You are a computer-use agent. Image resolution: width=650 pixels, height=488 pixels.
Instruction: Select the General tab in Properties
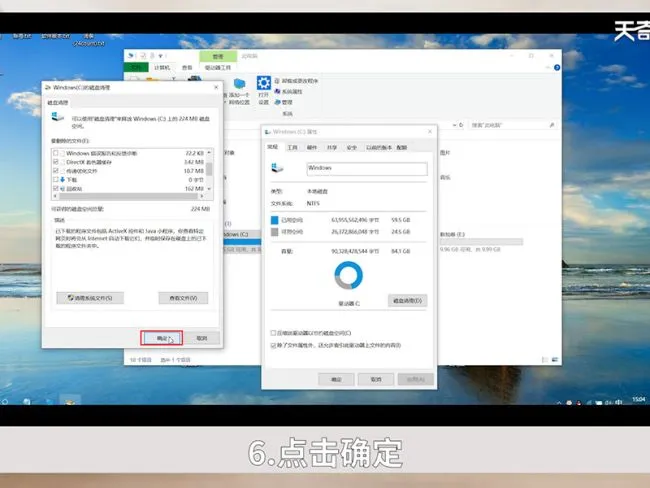click(x=272, y=147)
